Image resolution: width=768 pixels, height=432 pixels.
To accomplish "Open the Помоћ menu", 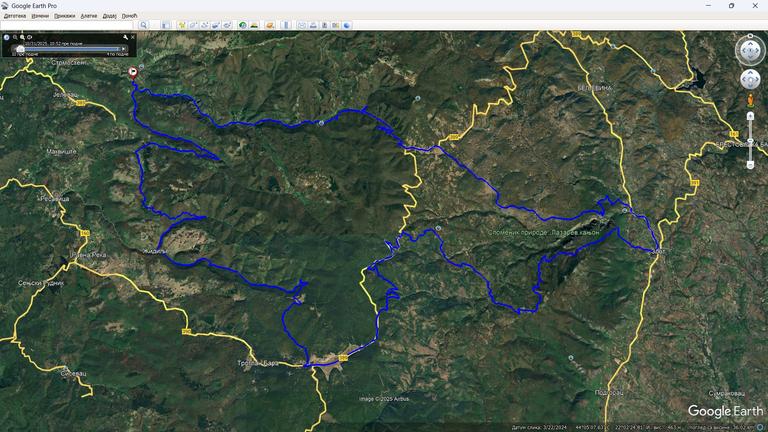I will tap(129, 16).
